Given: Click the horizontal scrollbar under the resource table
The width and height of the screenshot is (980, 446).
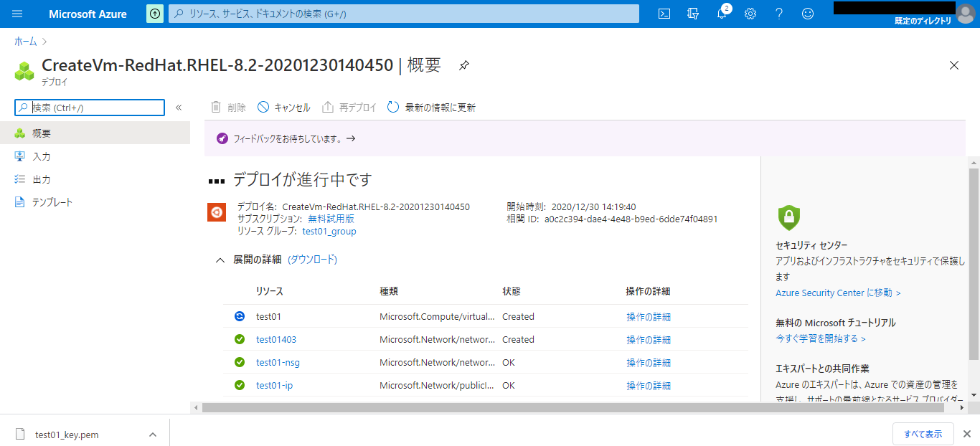Looking at the screenshot, I should pos(573,407).
